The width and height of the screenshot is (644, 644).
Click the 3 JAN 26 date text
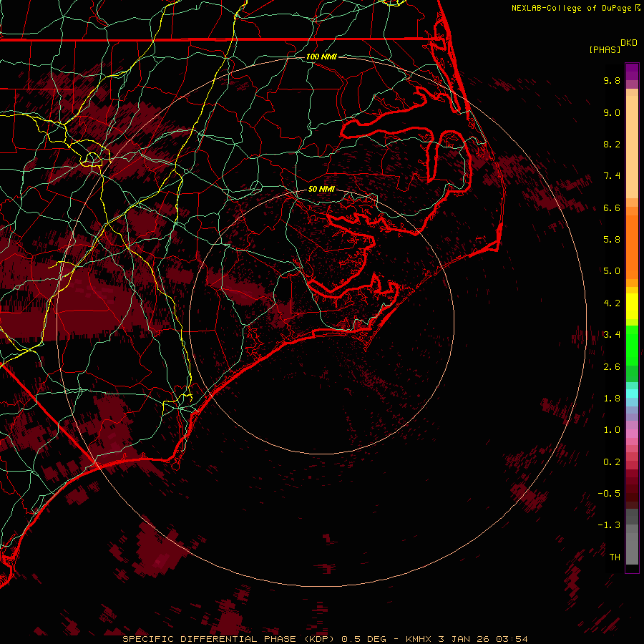(x=464, y=639)
